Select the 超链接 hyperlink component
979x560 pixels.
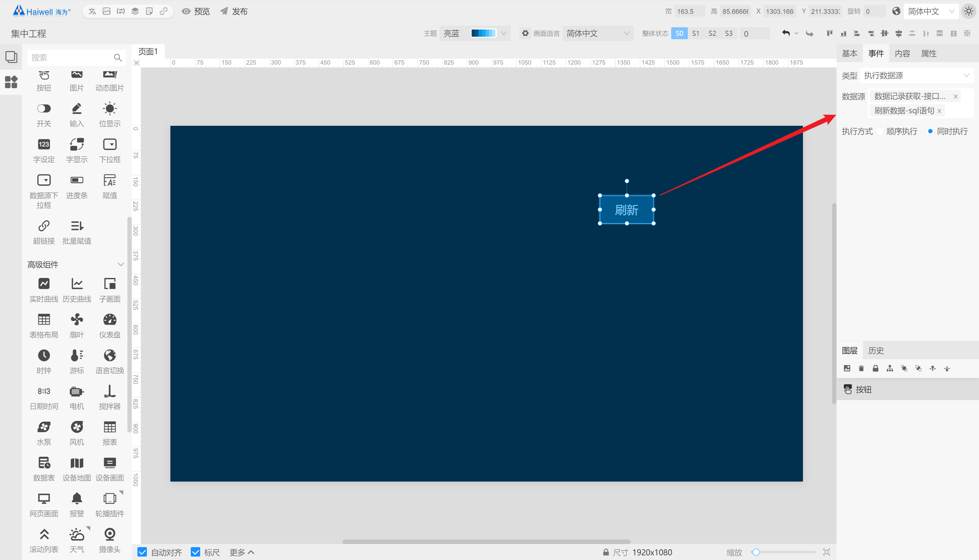point(44,232)
